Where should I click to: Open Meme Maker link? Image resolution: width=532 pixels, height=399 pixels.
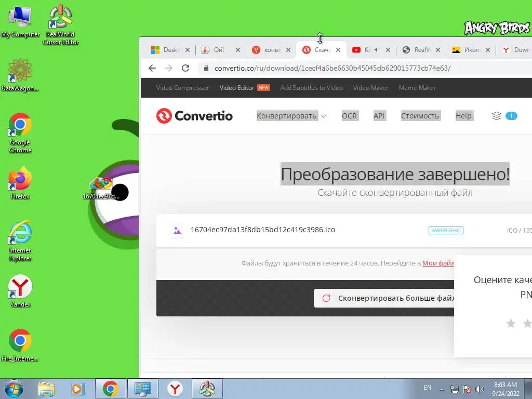pyautogui.click(x=417, y=87)
